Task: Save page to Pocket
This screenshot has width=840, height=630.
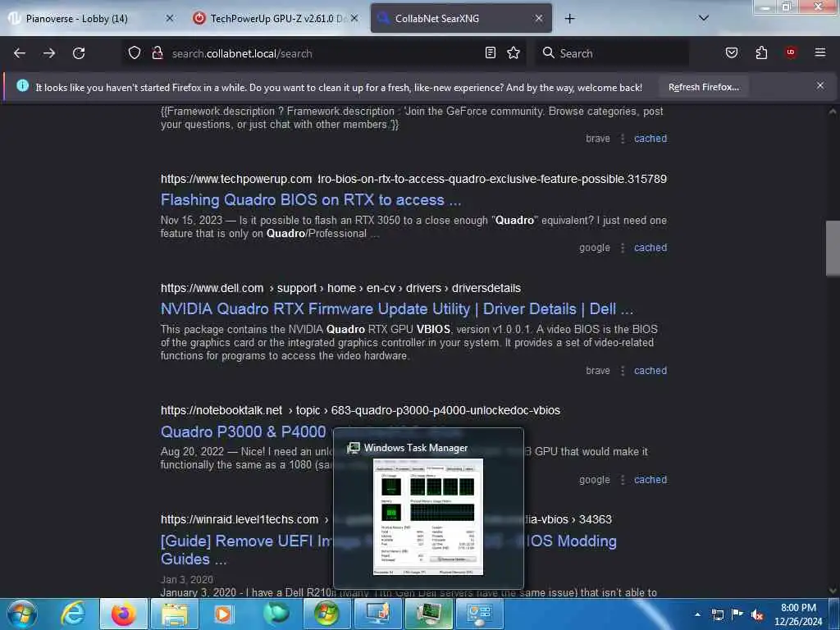Action: pyautogui.click(x=732, y=52)
